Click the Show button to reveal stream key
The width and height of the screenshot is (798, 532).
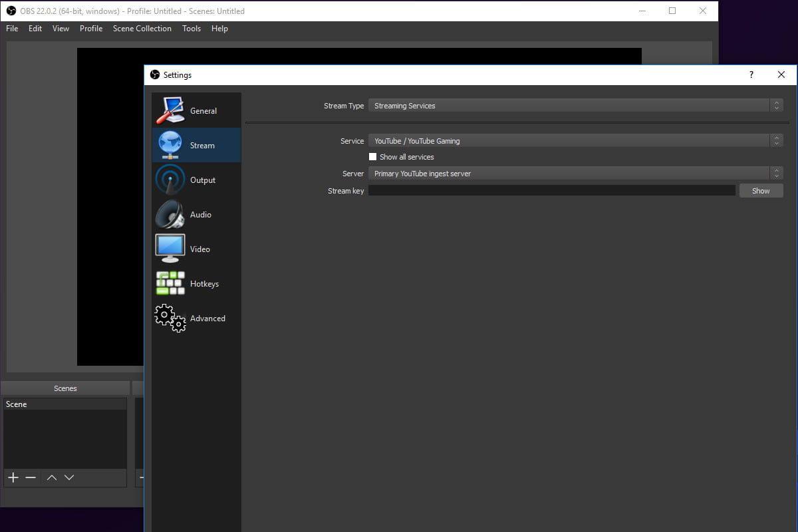pyautogui.click(x=760, y=190)
